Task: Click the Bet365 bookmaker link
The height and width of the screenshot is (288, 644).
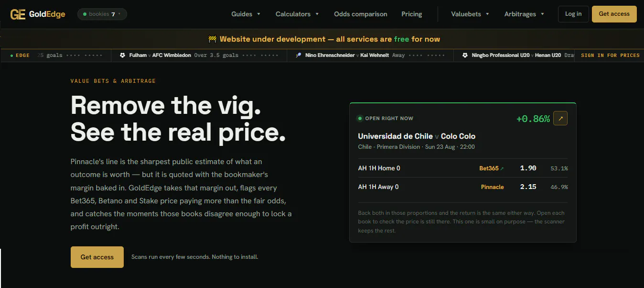Action: pyautogui.click(x=491, y=168)
